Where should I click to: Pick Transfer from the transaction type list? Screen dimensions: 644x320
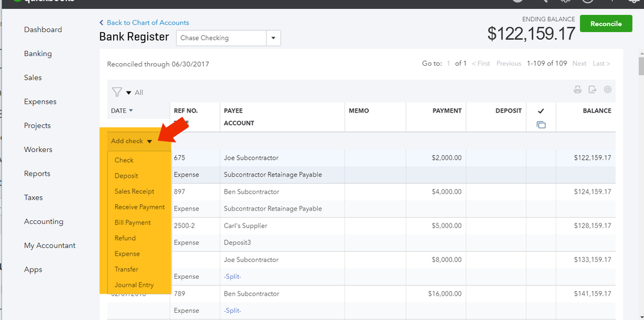pyautogui.click(x=126, y=269)
